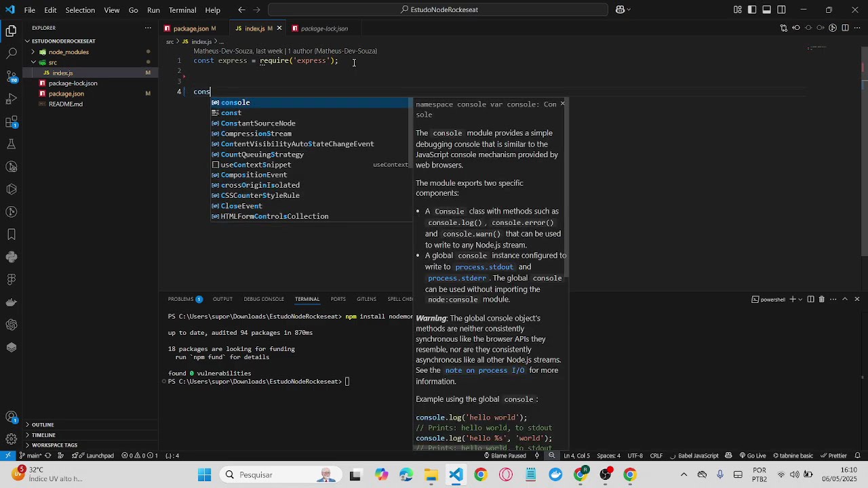Open the Explorer view in activity bar
Screen dimensions: 868x488
tap(11, 30)
